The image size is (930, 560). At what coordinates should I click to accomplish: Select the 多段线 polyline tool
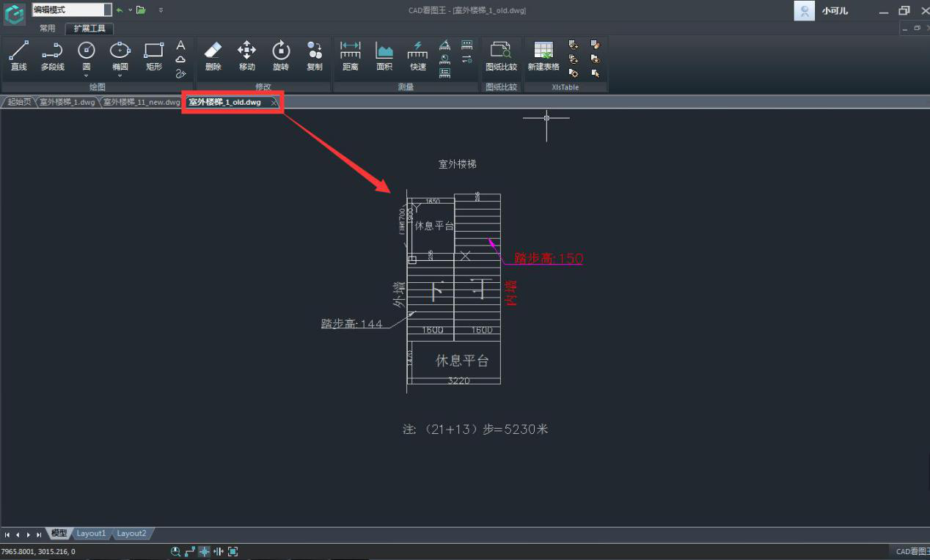pyautogui.click(x=52, y=56)
